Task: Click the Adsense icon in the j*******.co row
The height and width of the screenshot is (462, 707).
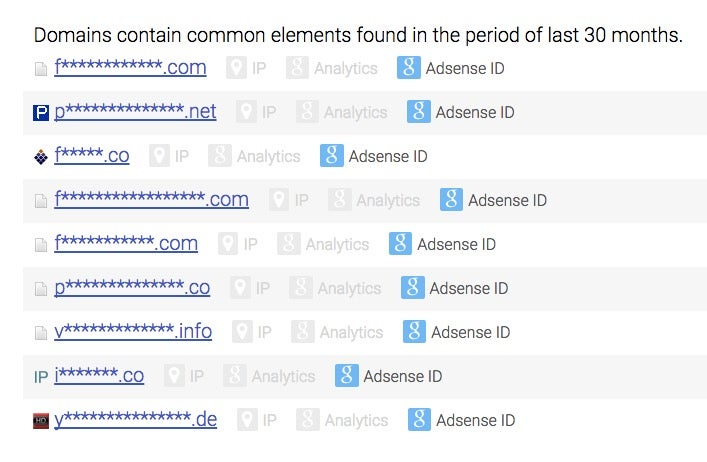Action: tap(347, 375)
